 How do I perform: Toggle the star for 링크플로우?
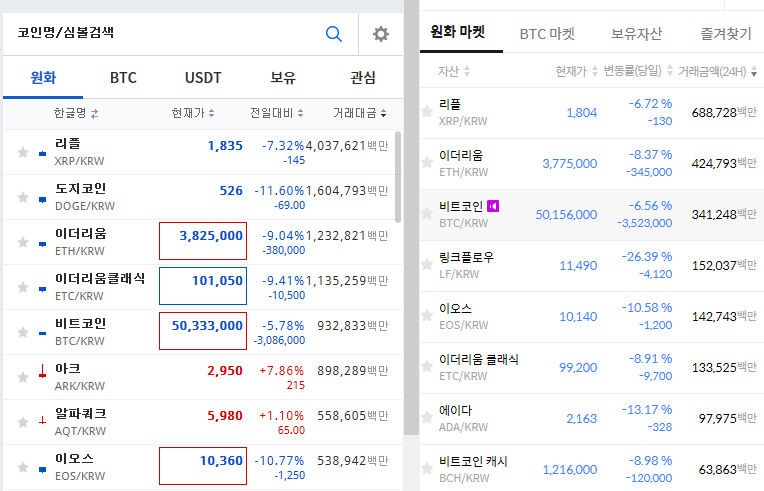click(x=427, y=266)
